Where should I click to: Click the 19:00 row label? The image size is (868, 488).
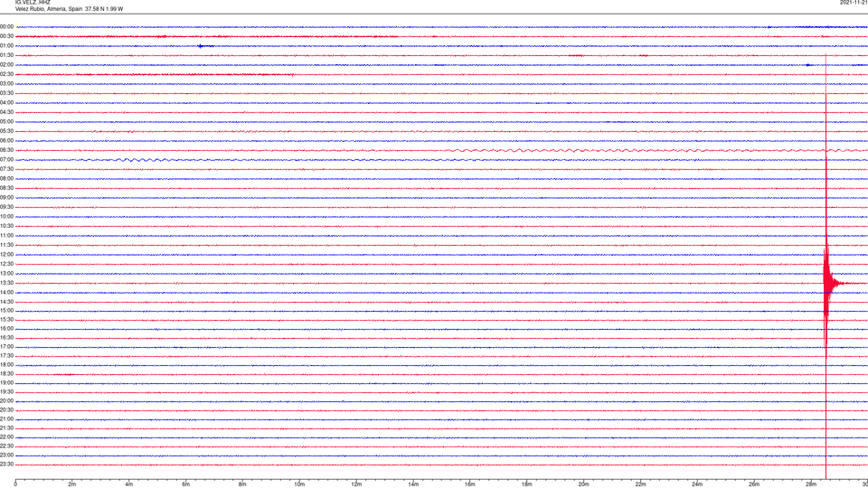click(6, 383)
